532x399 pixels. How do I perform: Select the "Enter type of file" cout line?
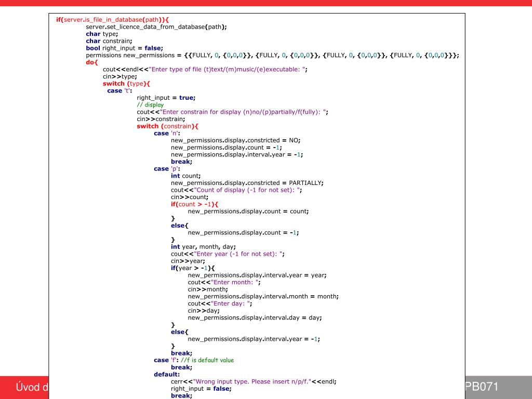[x=205, y=70]
